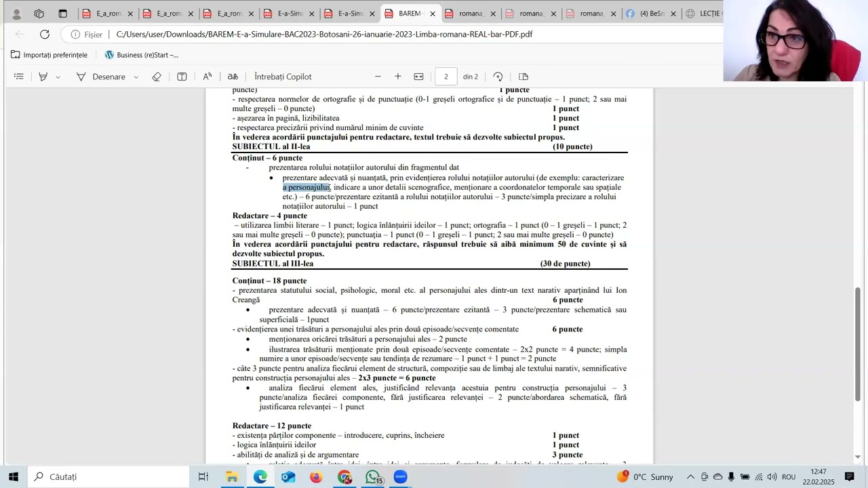Open Outlook from the taskbar
Image resolution: width=868 pixels, height=488 pixels.
[288, 476]
